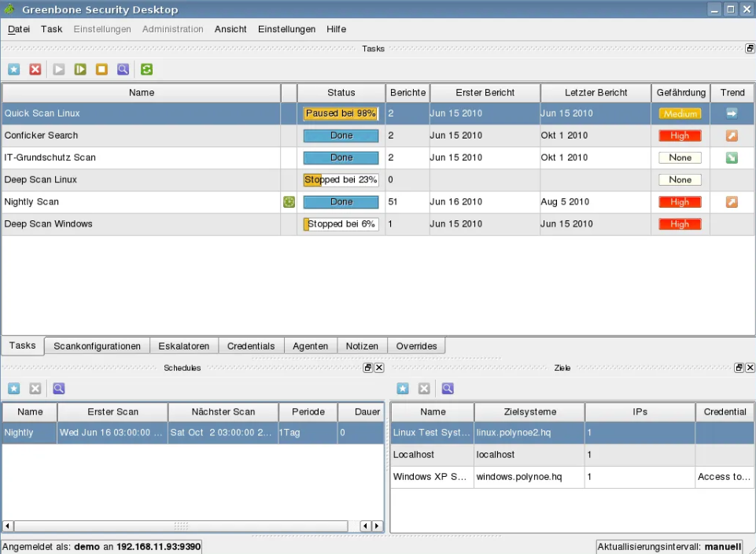Close the Ziele panel
The image size is (756, 554).
pyautogui.click(x=750, y=367)
